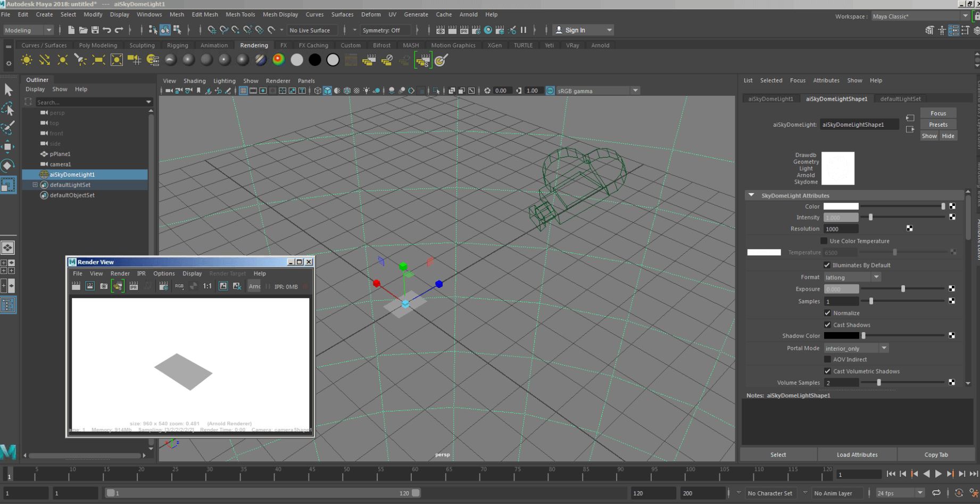Click the Select button below notes
Screen dimensions: 980x504
(778, 455)
